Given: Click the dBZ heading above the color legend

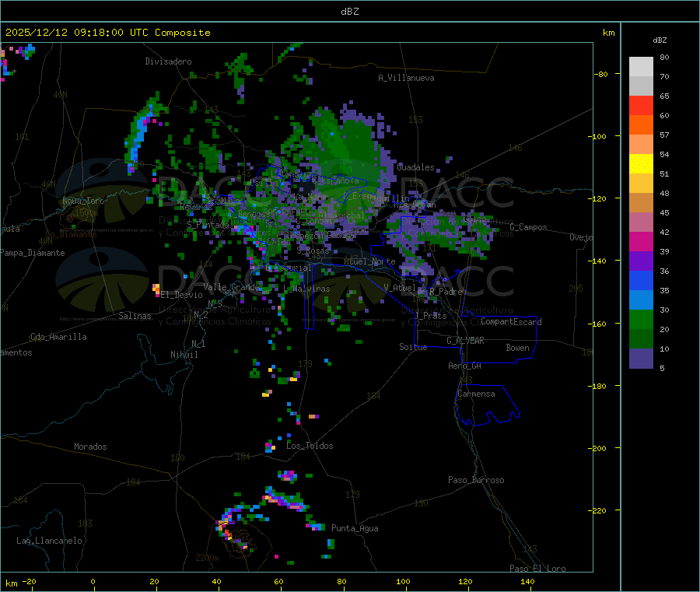Looking at the screenshot, I should point(660,40).
